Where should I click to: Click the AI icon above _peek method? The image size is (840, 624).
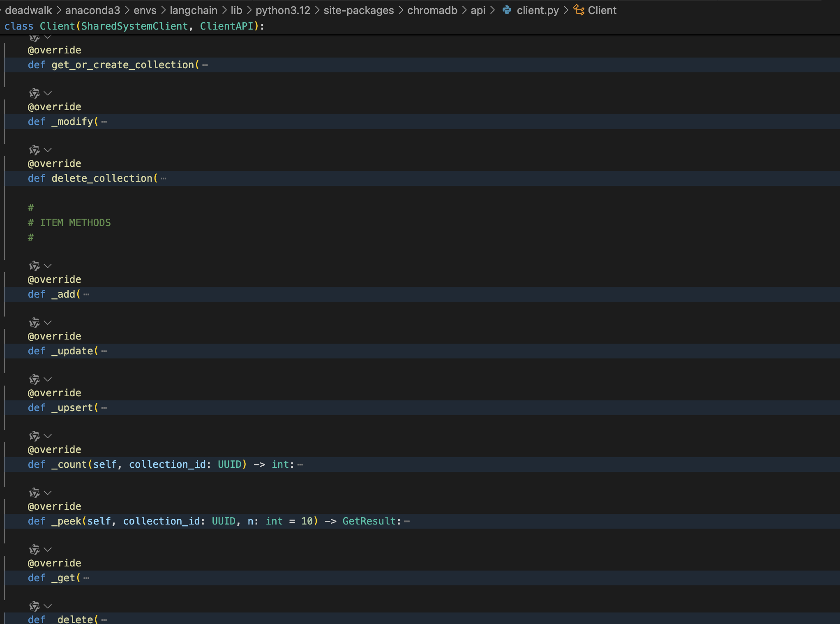pyautogui.click(x=35, y=493)
